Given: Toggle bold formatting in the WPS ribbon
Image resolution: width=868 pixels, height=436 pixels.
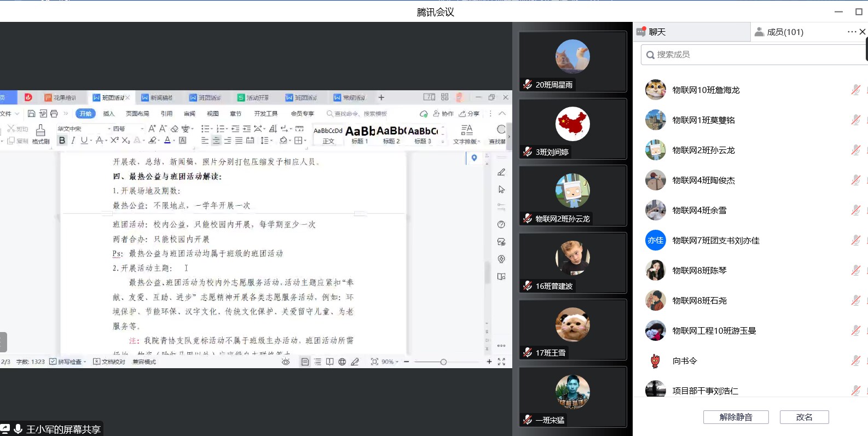Looking at the screenshot, I should (62, 141).
